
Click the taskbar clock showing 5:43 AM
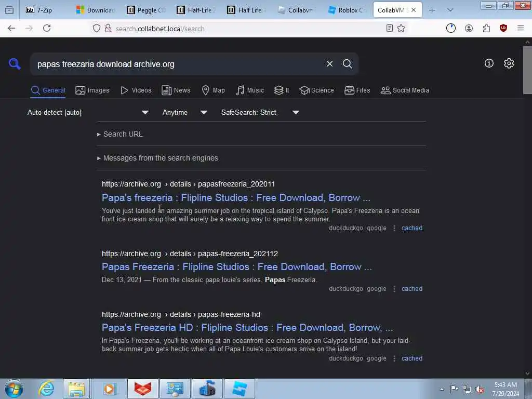pyautogui.click(x=506, y=389)
